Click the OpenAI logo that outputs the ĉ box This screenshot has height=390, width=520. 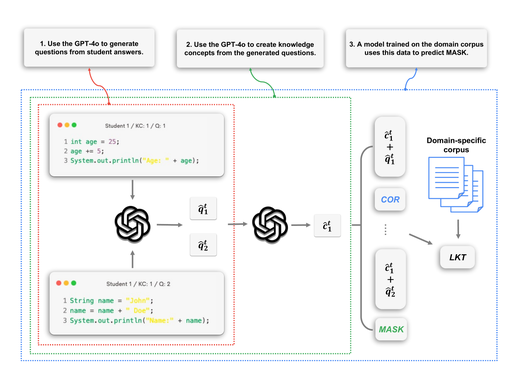point(270,224)
